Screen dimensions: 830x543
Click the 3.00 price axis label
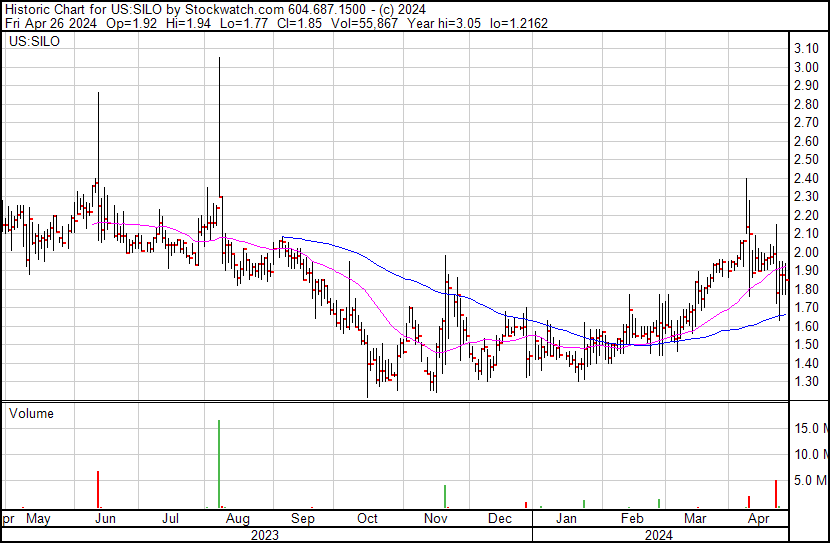point(806,67)
